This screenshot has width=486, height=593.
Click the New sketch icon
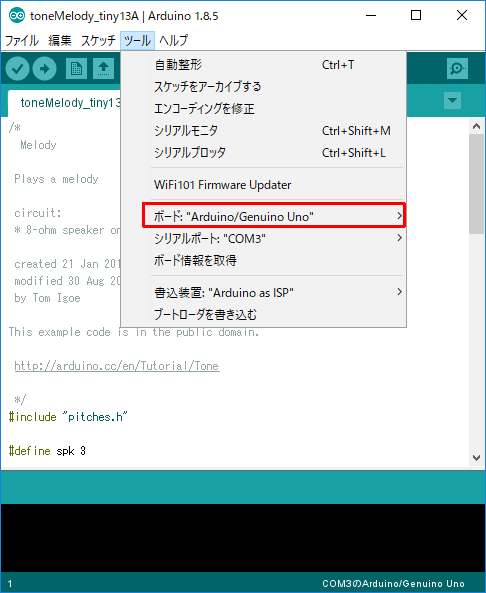pyautogui.click(x=76, y=68)
